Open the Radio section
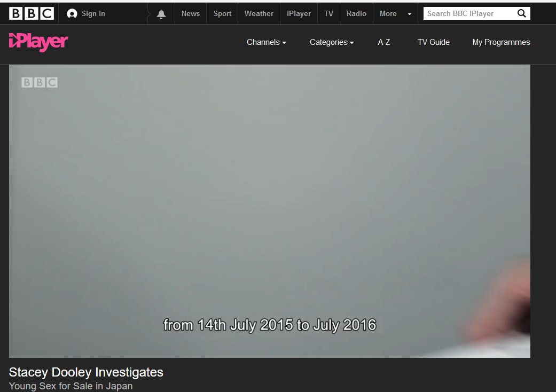Image resolution: width=556 pixels, height=392 pixels. [x=356, y=13]
